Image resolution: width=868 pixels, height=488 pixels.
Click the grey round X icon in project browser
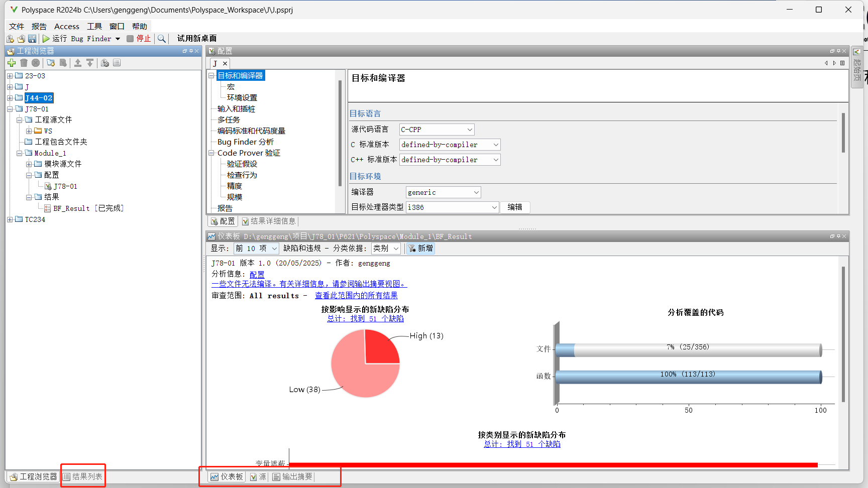36,63
